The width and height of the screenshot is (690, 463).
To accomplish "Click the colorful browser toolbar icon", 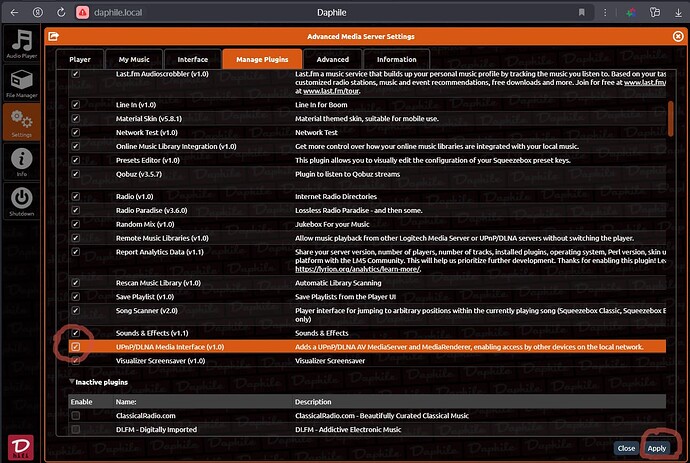I will (631, 12).
